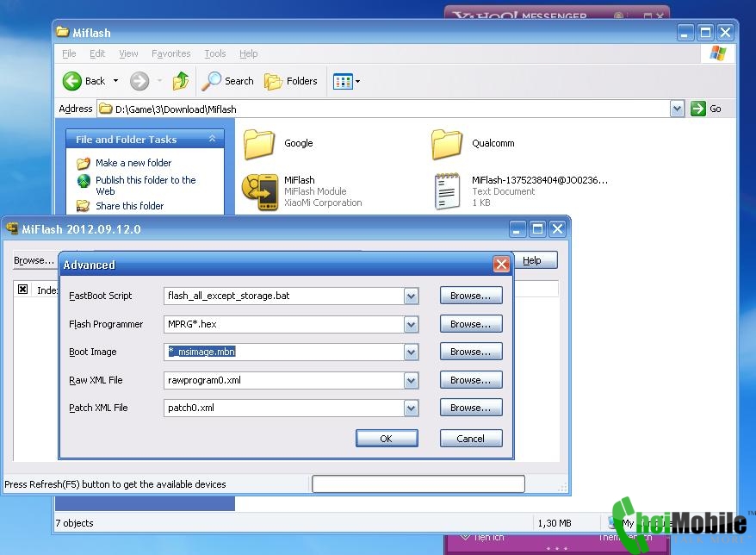The height and width of the screenshot is (555, 756).
Task: Select the Google folder icon
Action: (259, 144)
